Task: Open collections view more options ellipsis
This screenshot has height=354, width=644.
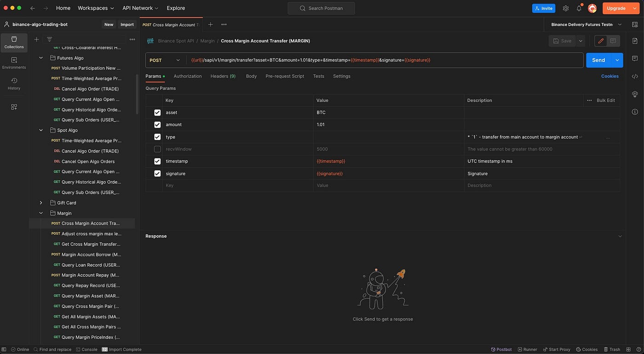Action: [132, 39]
